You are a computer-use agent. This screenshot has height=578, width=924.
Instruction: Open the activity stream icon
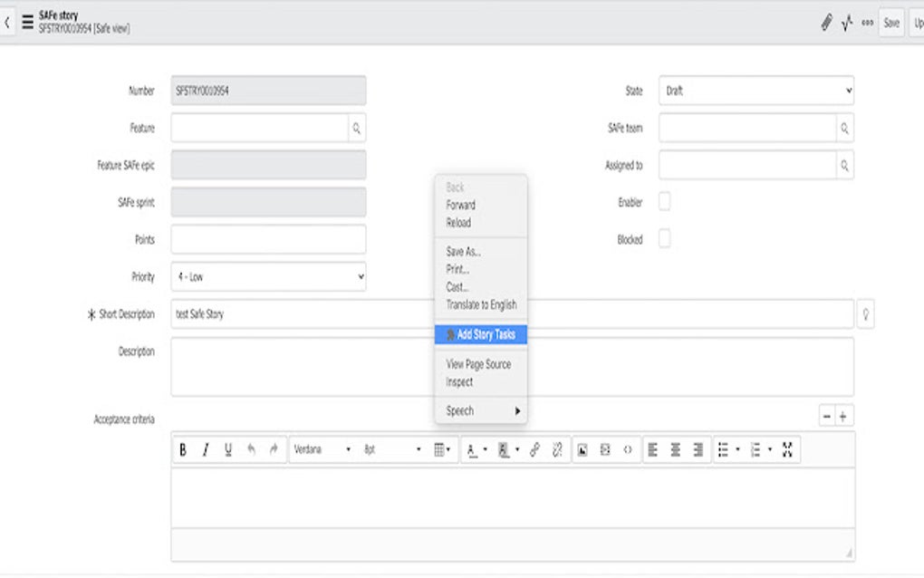coord(844,23)
